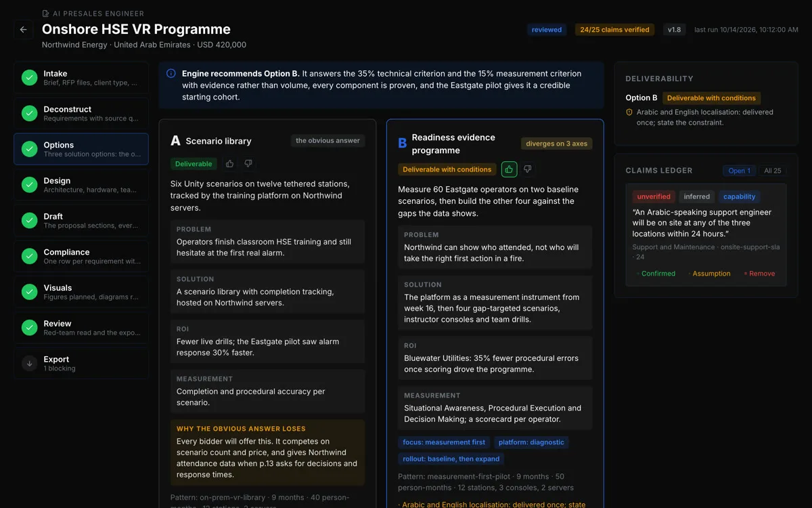The height and width of the screenshot is (508, 812).
Task: Go to the Visuals step
Action: click(81, 292)
